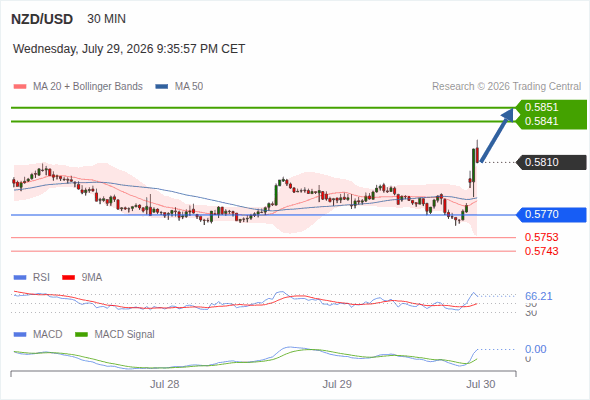Viewport: 590px width, 400px height.
Task: Click the 9MA legend color swatch
Action: [x=68, y=278]
